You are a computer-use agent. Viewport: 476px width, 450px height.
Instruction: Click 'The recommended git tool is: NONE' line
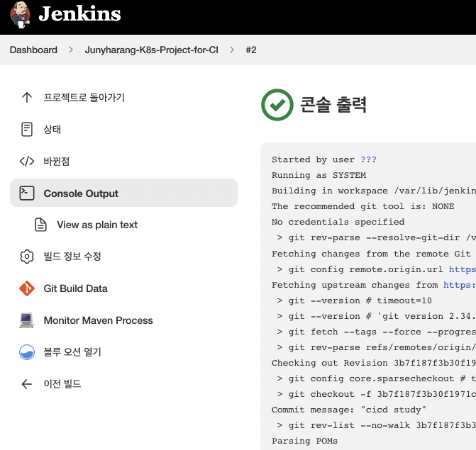[362, 206]
